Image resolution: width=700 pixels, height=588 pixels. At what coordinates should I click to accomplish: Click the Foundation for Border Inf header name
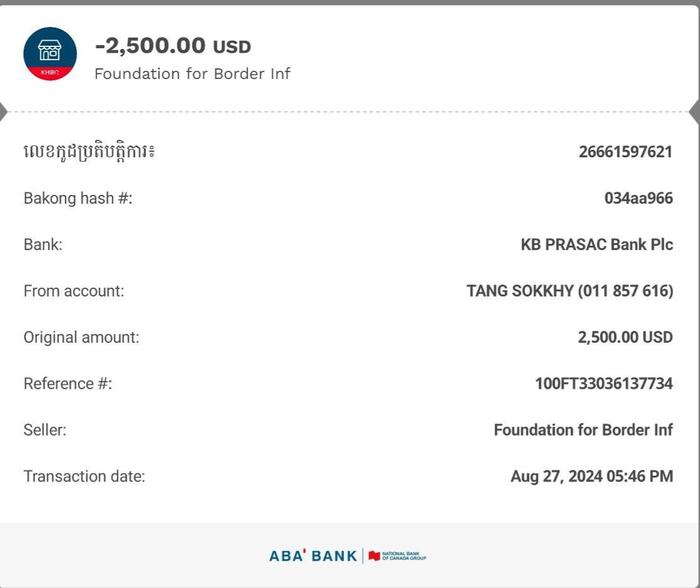click(x=192, y=74)
